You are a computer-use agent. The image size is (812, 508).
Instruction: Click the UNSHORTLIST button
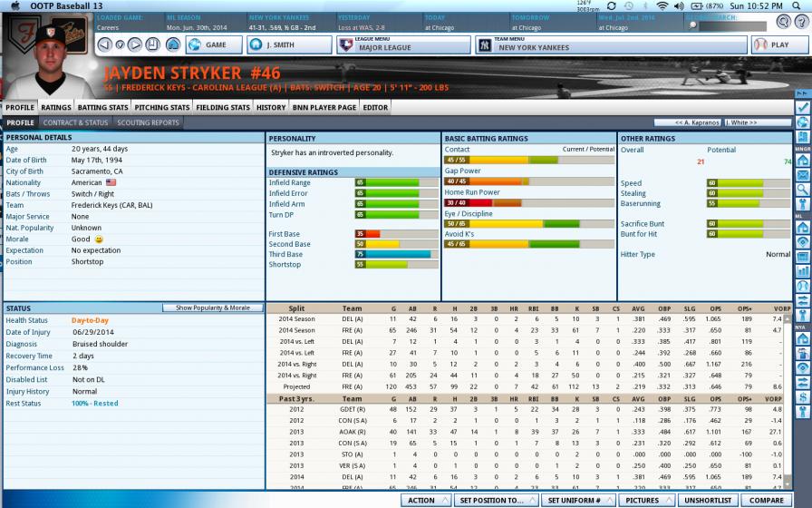pos(708,500)
